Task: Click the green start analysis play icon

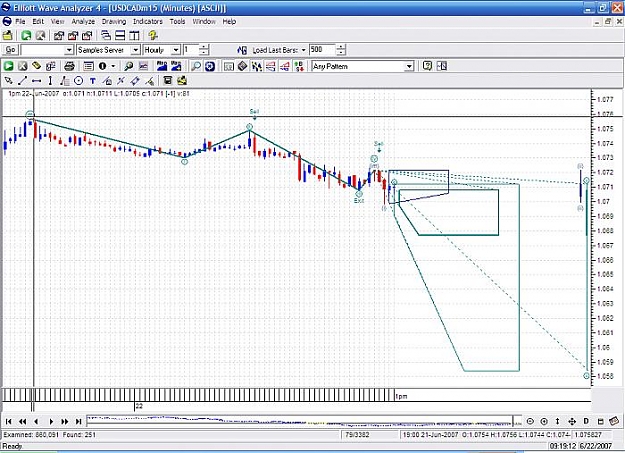Action: [x=8, y=66]
